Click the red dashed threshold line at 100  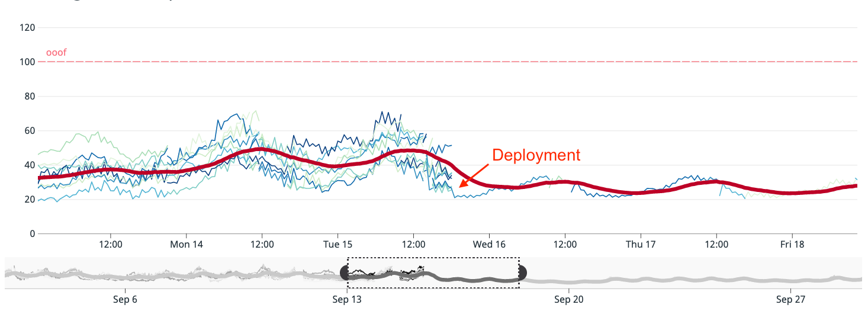click(x=448, y=62)
